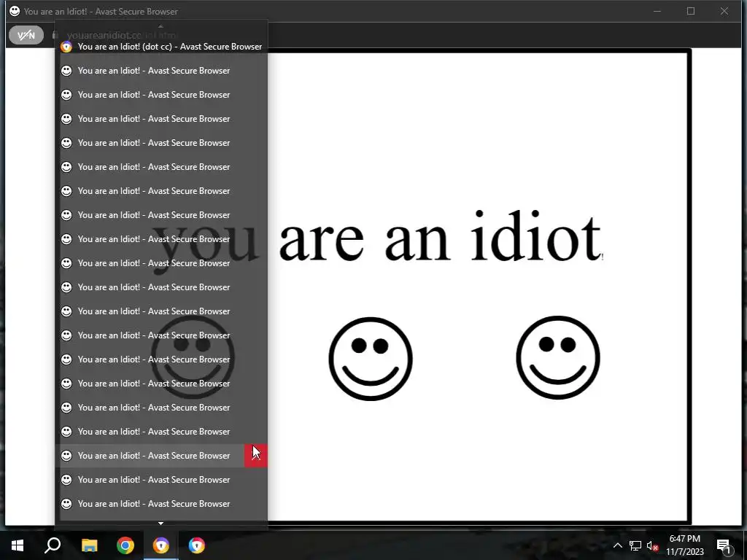Click the second Avast browser taskbar icon

[197, 545]
